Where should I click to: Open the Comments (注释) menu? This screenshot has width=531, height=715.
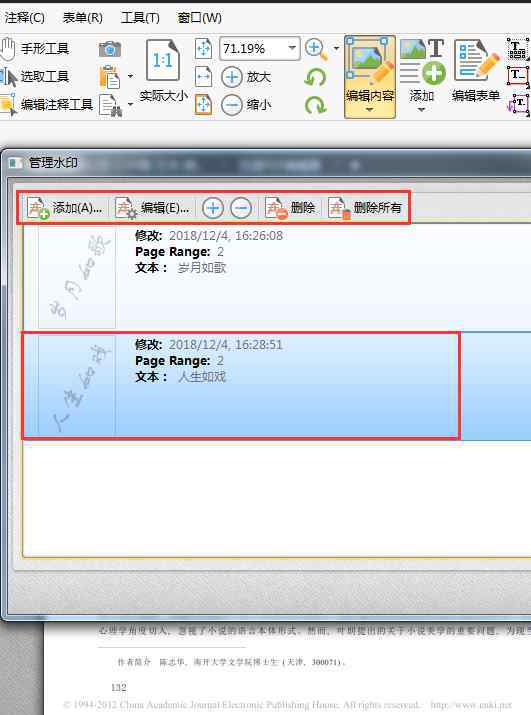(x=24, y=18)
